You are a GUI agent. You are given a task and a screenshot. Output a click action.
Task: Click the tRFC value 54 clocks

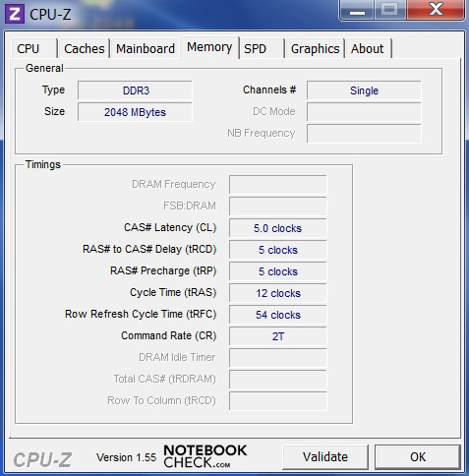tap(278, 315)
